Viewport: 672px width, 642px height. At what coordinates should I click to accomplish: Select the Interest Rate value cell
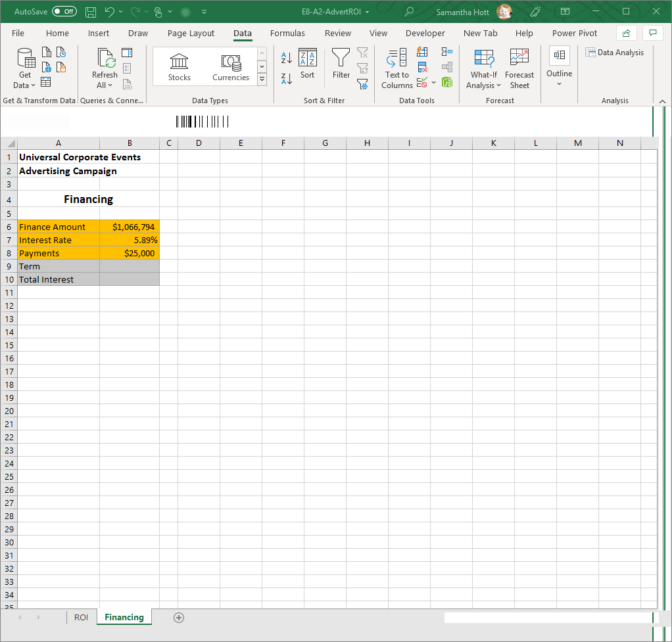click(130, 240)
